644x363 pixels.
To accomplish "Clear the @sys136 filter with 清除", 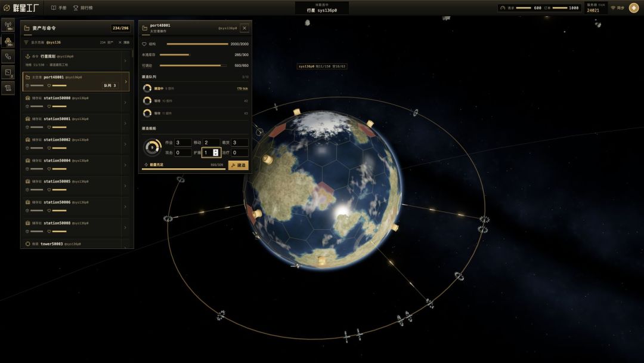I will tap(124, 42).
